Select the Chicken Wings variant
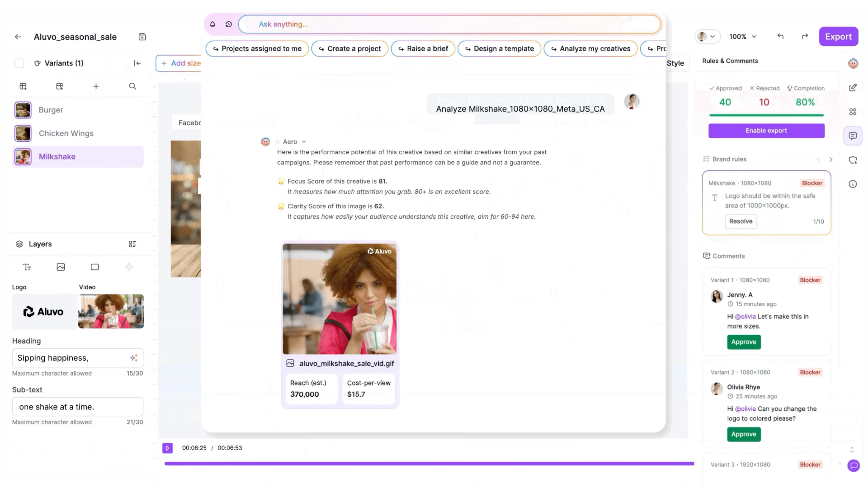 pos(66,133)
